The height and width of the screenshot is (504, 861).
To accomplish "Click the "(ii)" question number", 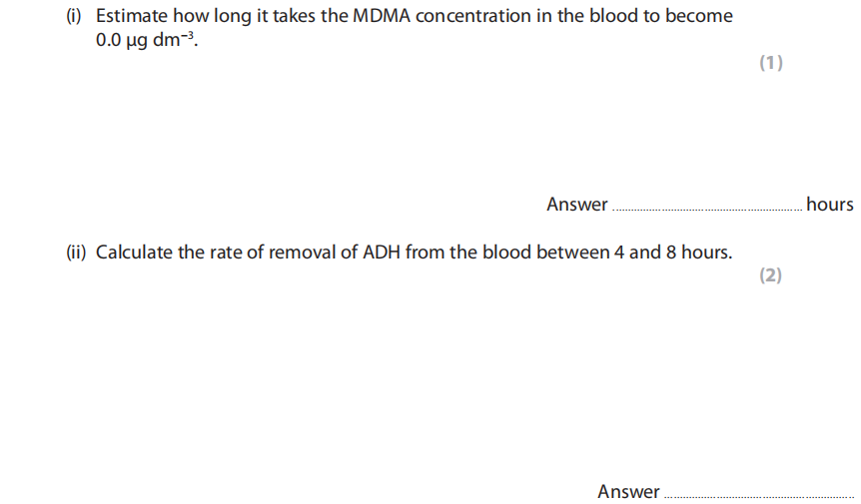I will click(76, 252).
